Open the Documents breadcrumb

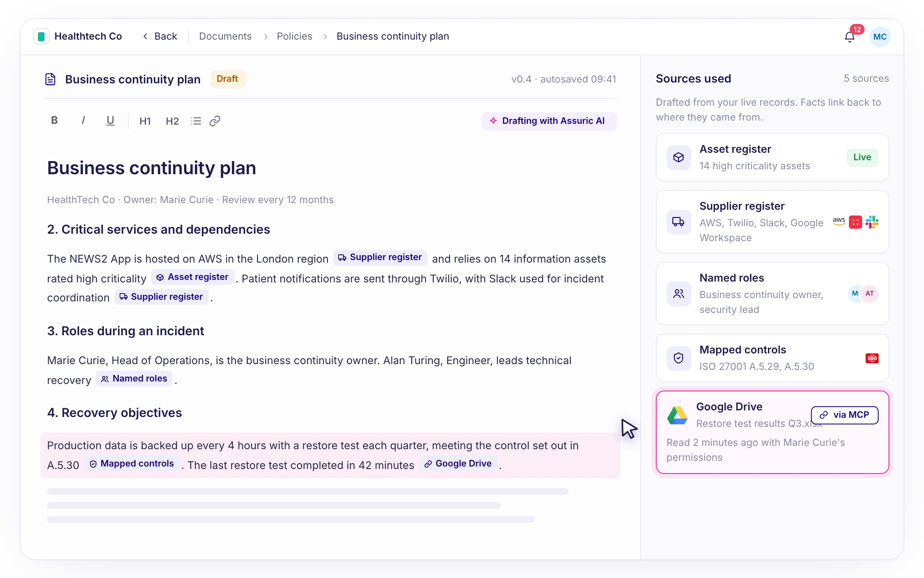point(225,36)
